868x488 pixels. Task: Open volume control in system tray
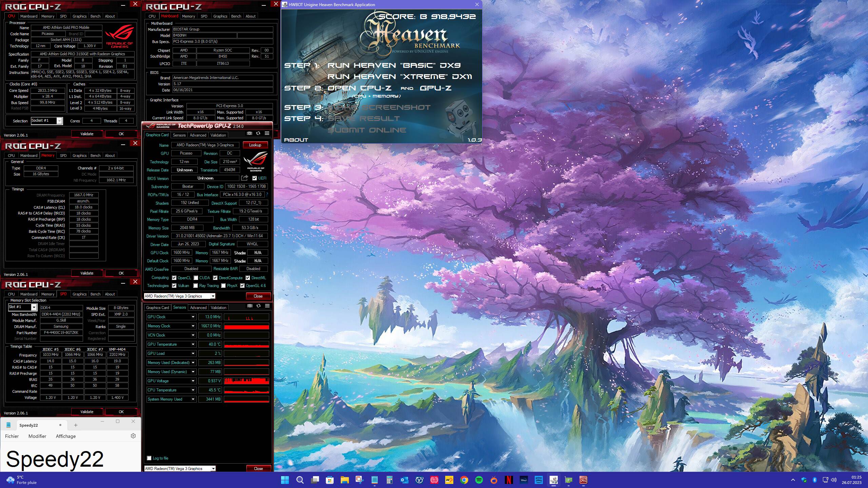point(834,480)
